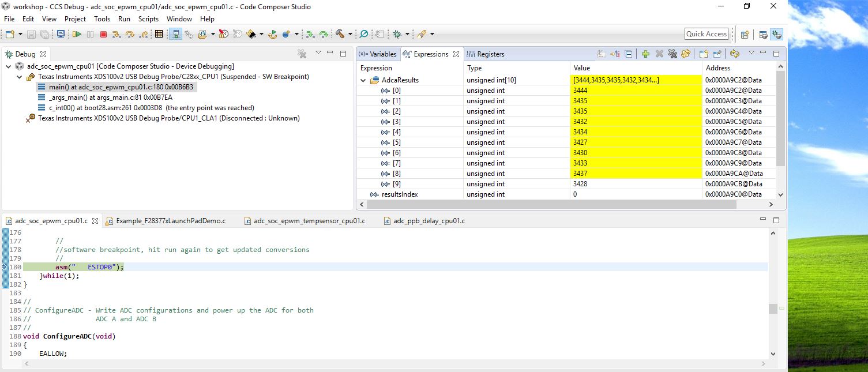Switch to the Variables tab

(x=378, y=54)
